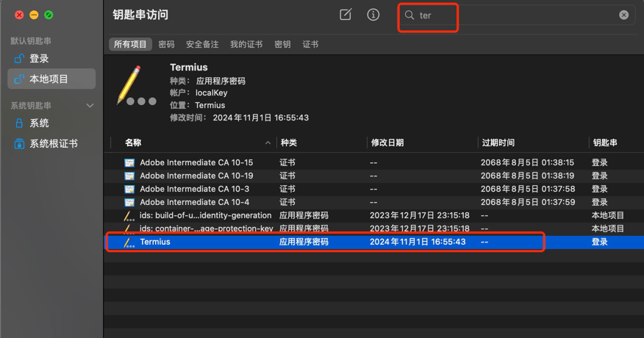Screen dimensions: 644x338
Task: Switch to the 所有项目 tab
Action: click(130, 44)
